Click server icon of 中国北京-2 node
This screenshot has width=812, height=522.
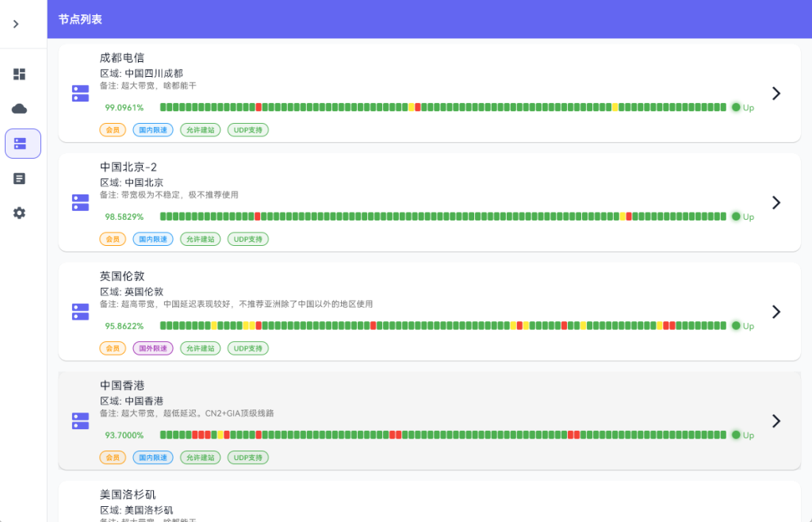click(x=80, y=202)
